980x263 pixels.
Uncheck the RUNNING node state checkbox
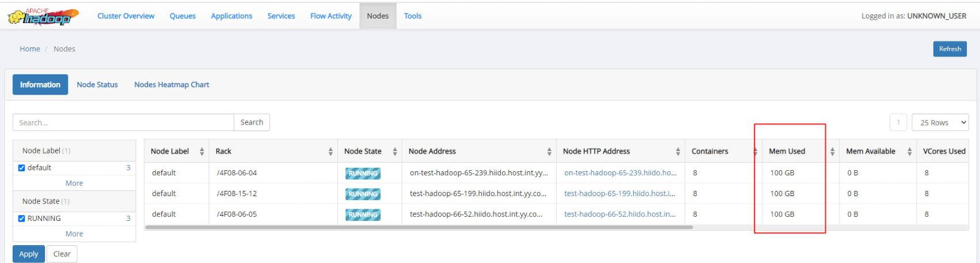[21, 219]
